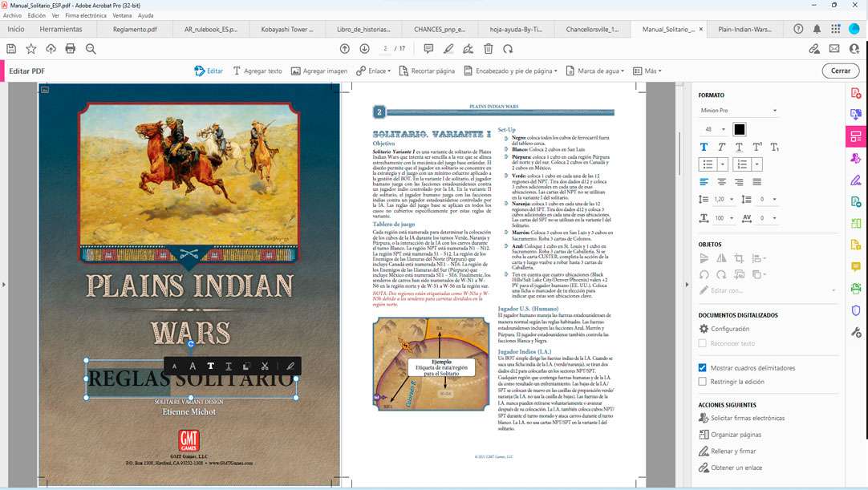868x490 pixels.
Task: Upload to cloud using the cloud arrow icon
Action: (51, 49)
